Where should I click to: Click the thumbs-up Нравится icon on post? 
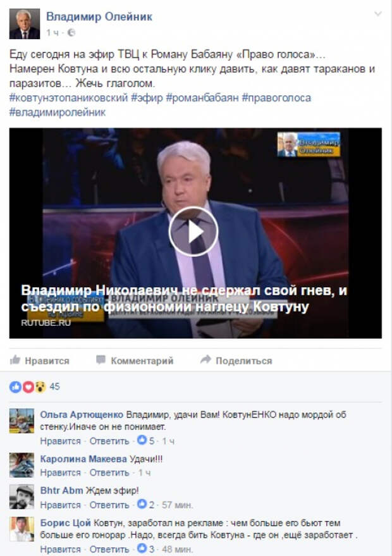[15, 360]
